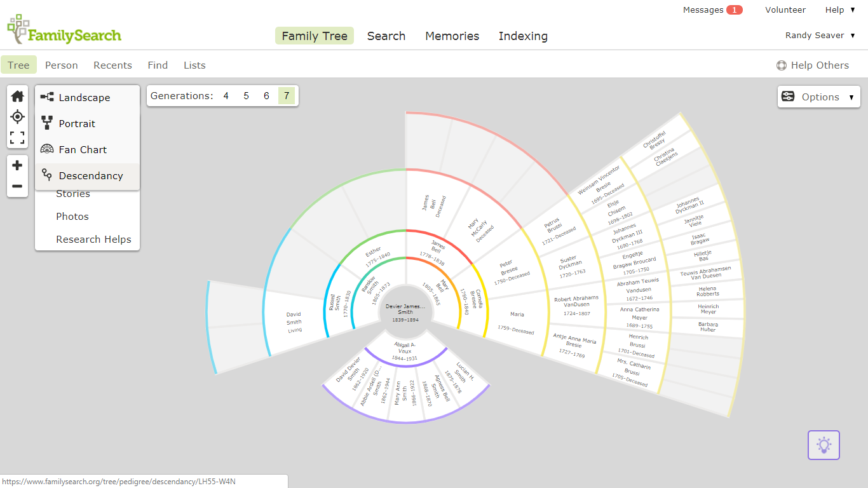Open the Options dropdown
This screenshot has height=488, width=868.
[818, 97]
